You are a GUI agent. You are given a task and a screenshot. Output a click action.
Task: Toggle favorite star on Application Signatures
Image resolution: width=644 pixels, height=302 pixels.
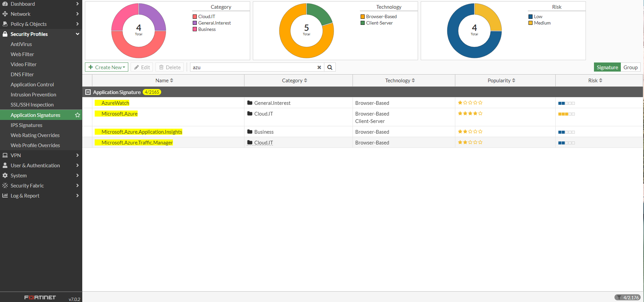(78, 115)
